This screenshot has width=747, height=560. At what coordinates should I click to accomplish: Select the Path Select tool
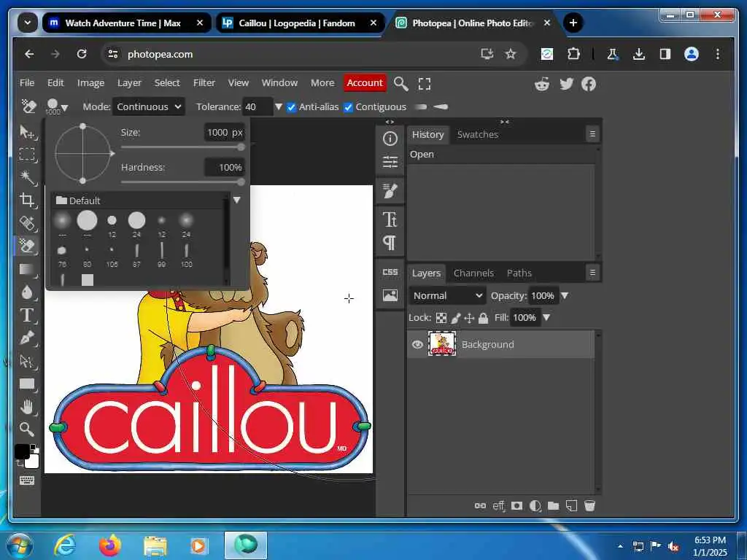click(x=27, y=361)
